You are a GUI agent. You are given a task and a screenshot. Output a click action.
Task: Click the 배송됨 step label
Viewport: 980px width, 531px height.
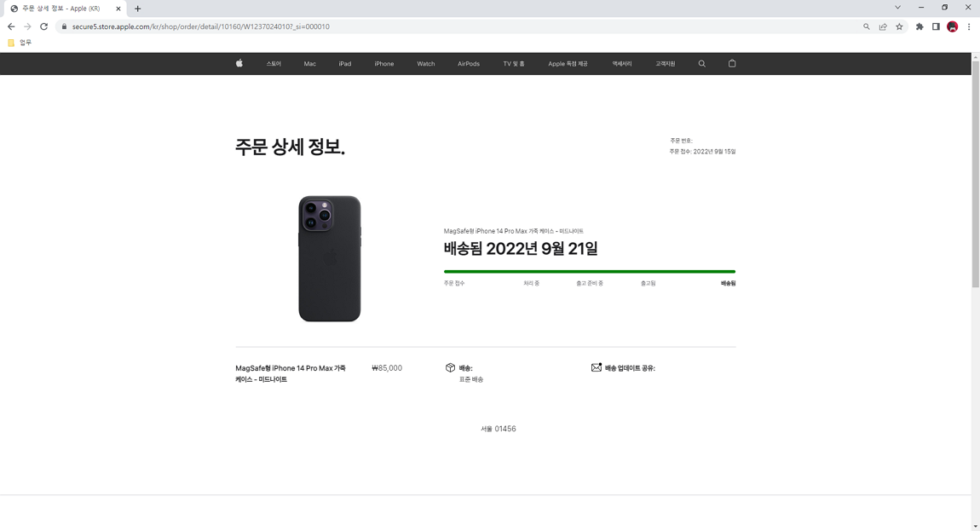click(728, 283)
